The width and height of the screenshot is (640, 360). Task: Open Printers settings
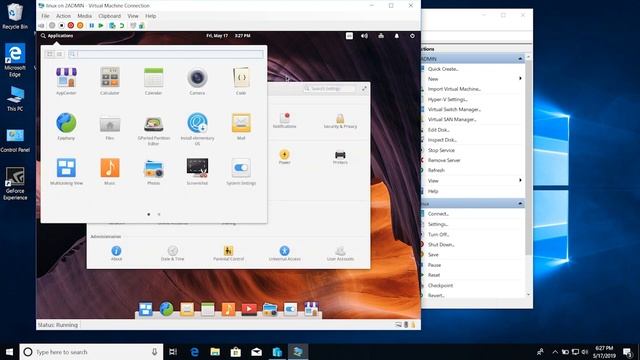pos(340,157)
